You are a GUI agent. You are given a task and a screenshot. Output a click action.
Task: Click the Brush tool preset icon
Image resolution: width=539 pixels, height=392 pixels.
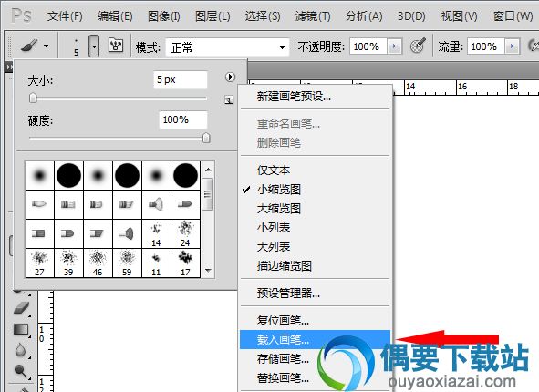29,46
